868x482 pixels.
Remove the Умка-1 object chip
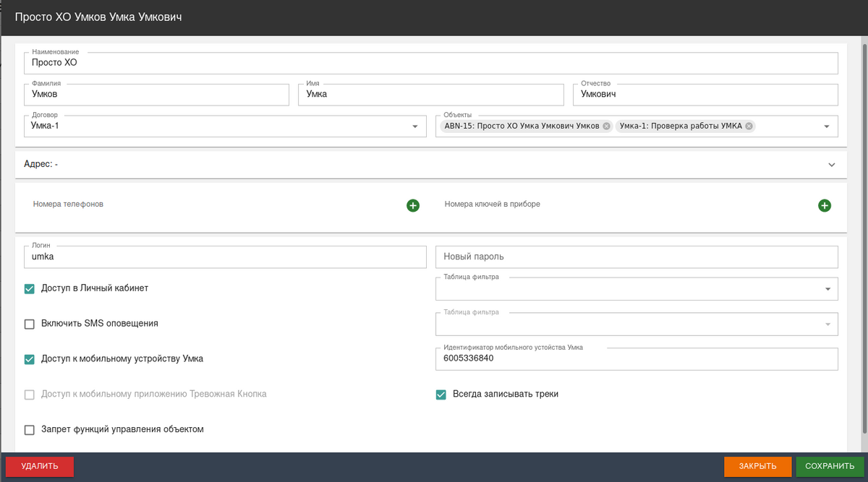coord(749,126)
